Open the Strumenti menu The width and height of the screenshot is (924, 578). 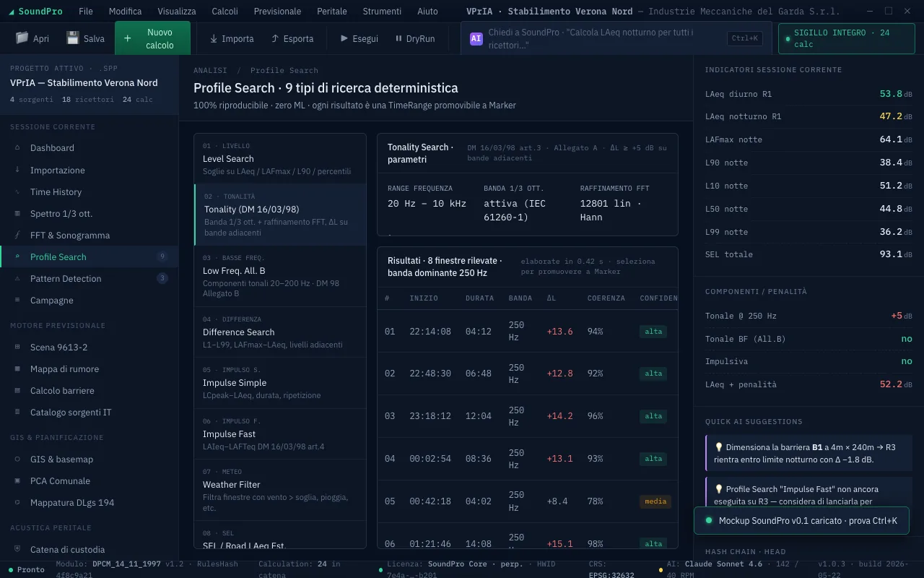click(382, 12)
